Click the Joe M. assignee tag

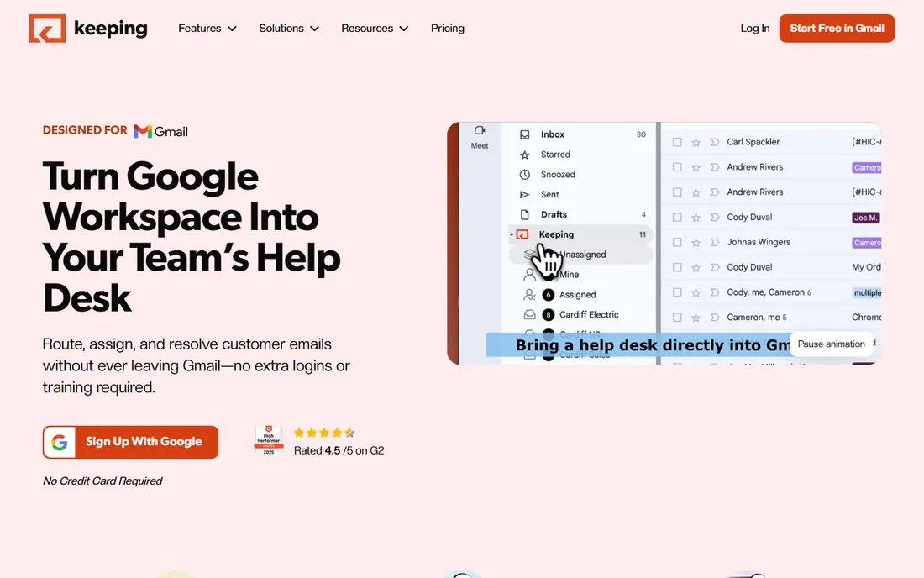pos(866,218)
